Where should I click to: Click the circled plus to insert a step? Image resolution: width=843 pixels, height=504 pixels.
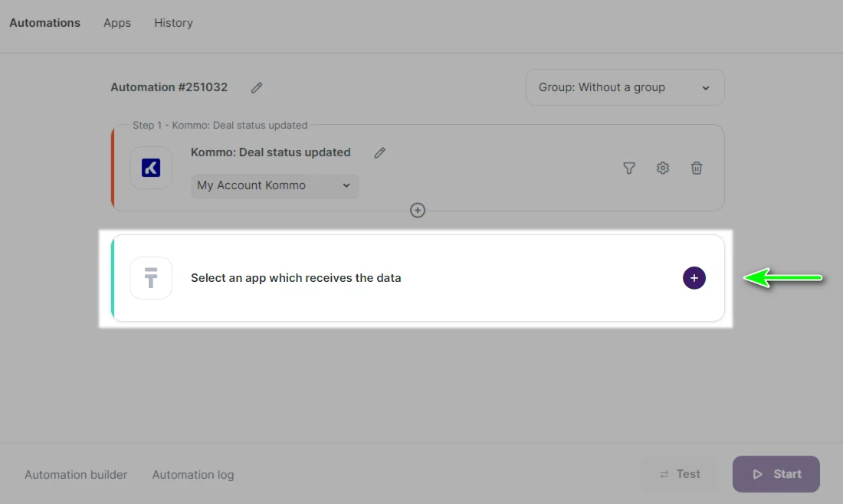pos(418,210)
